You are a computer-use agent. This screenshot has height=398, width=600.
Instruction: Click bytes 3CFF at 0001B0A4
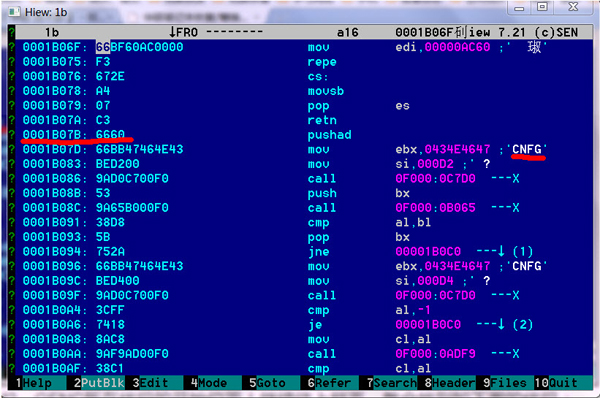coord(110,310)
